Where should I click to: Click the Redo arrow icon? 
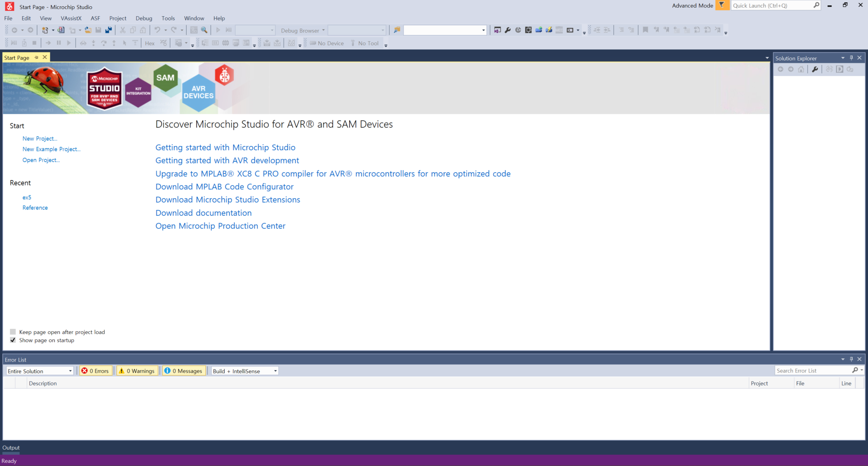click(x=174, y=30)
